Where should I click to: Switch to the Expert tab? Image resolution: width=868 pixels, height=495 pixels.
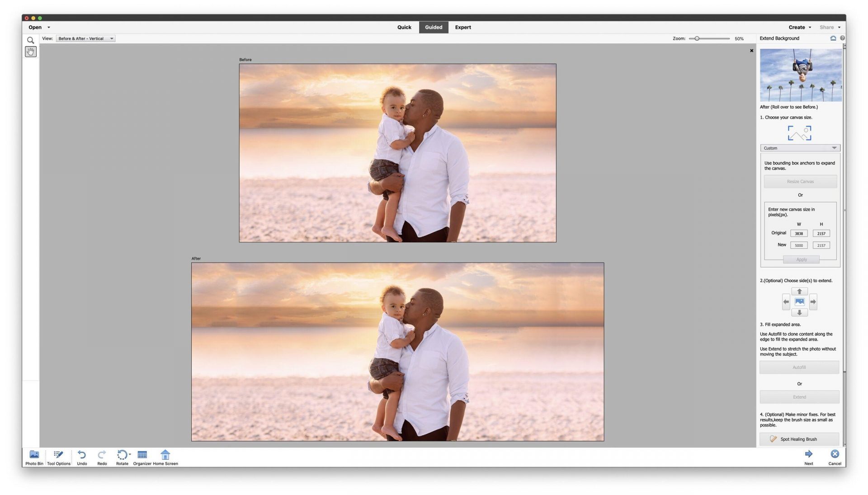[x=462, y=27]
